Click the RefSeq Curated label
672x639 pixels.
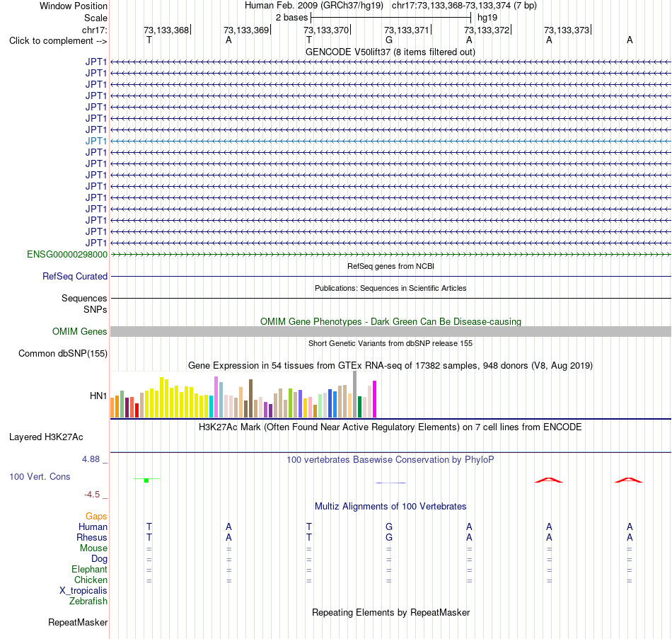point(74,276)
